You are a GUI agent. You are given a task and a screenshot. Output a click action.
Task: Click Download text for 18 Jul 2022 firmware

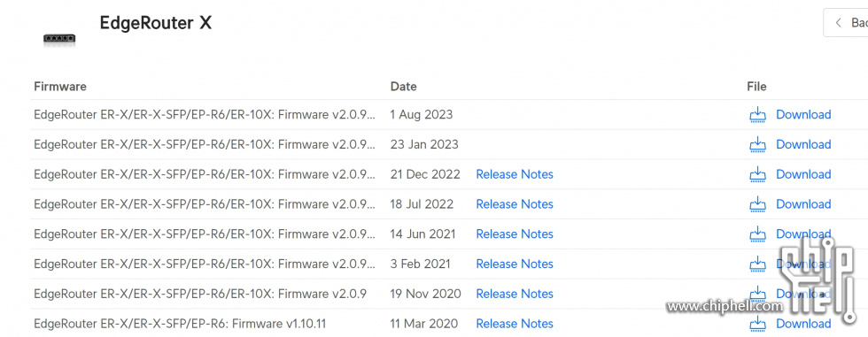803,204
